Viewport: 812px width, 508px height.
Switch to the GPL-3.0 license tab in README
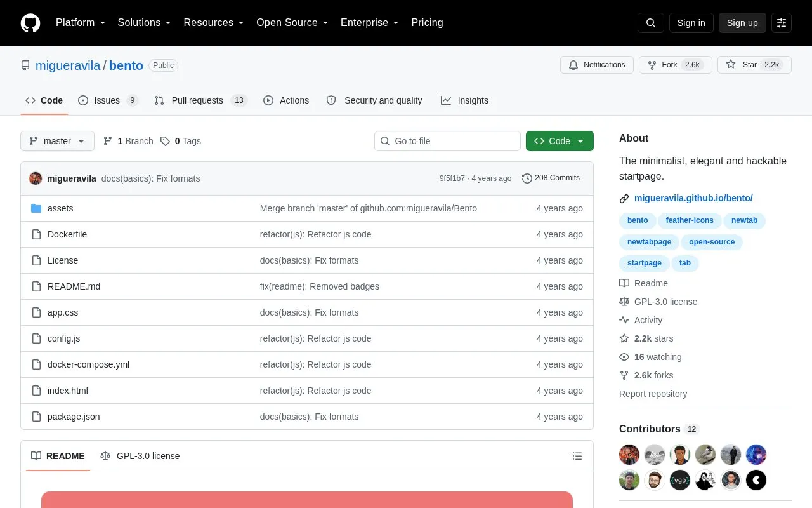(x=140, y=456)
